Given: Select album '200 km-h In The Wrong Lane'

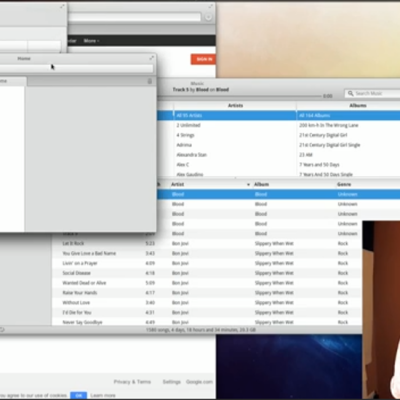Looking at the screenshot, I should [349, 125].
